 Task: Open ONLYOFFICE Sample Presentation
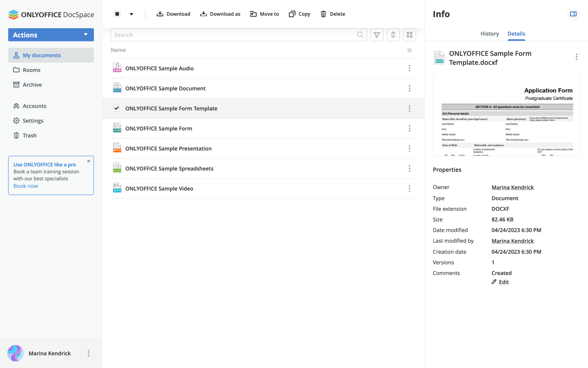168,149
